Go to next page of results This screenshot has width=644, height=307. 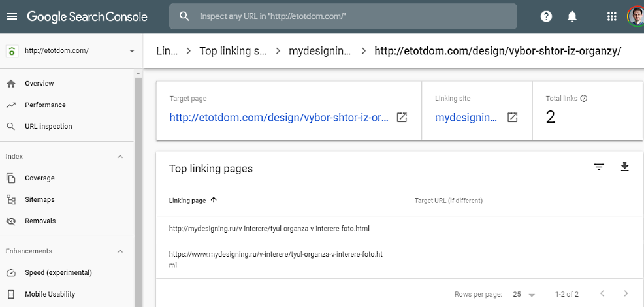pos(626,293)
